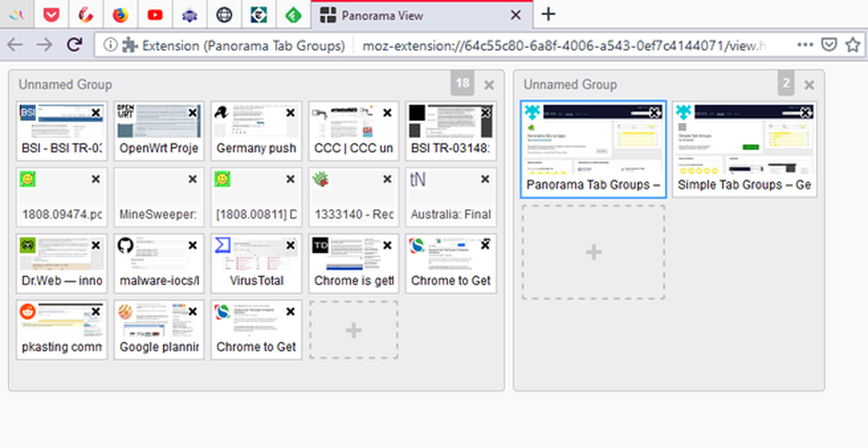
Task: Open the Pocket pinned tab
Action: pyautogui.click(x=51, y=14)
